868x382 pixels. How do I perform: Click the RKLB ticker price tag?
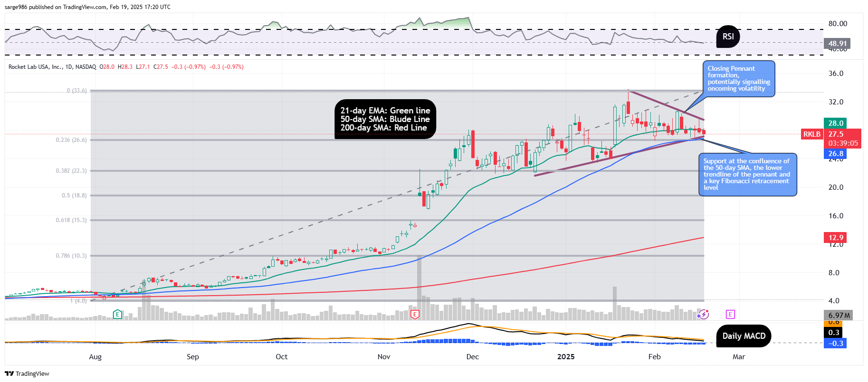(x=812, y=134)
